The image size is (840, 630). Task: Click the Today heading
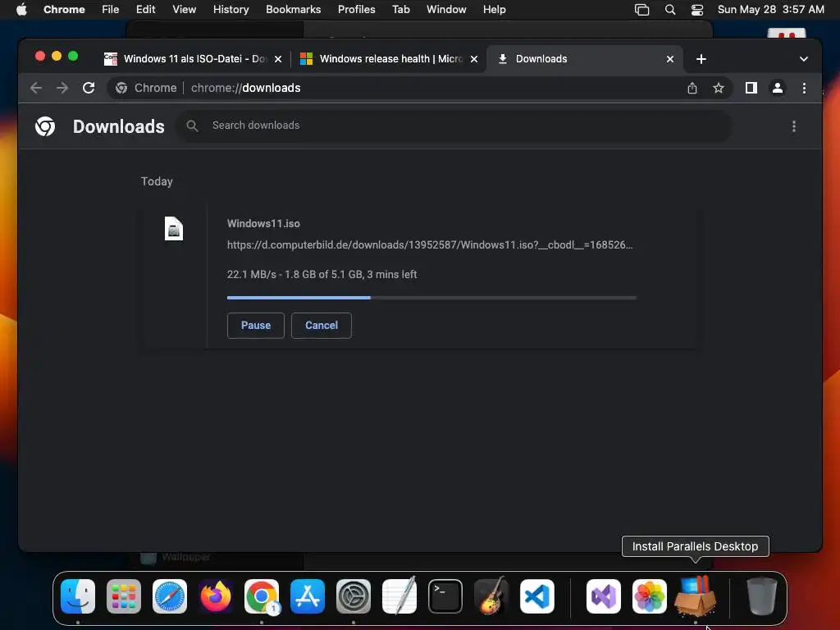click(157, 181)
